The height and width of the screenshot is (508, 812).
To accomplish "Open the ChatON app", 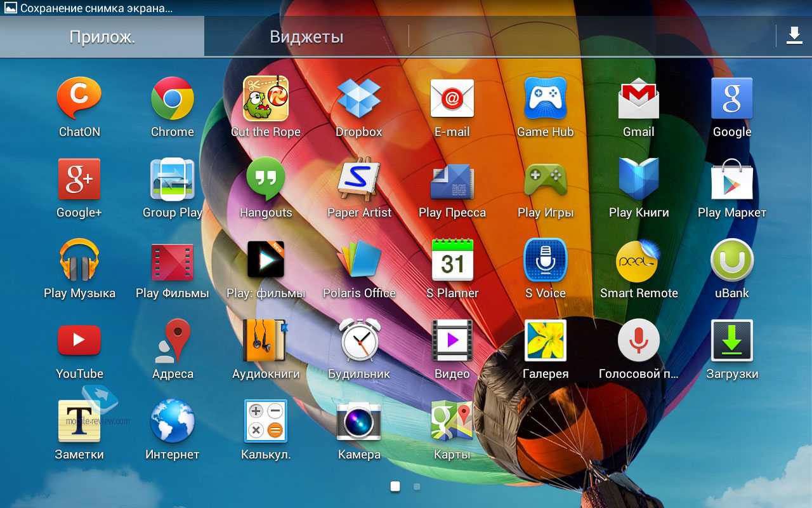I will (79, 98).
